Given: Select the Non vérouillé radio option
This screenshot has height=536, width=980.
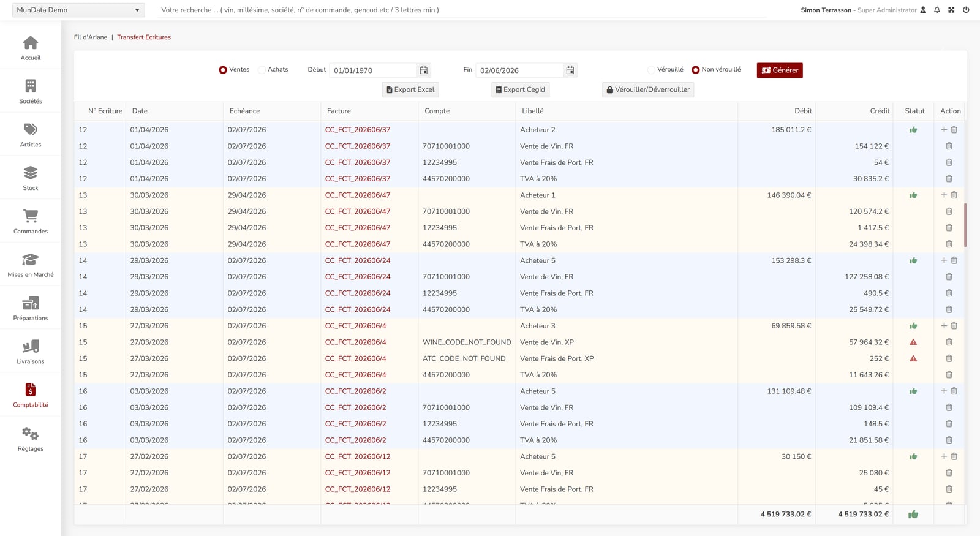Looking at the screenshot, I should pos(695,70).
